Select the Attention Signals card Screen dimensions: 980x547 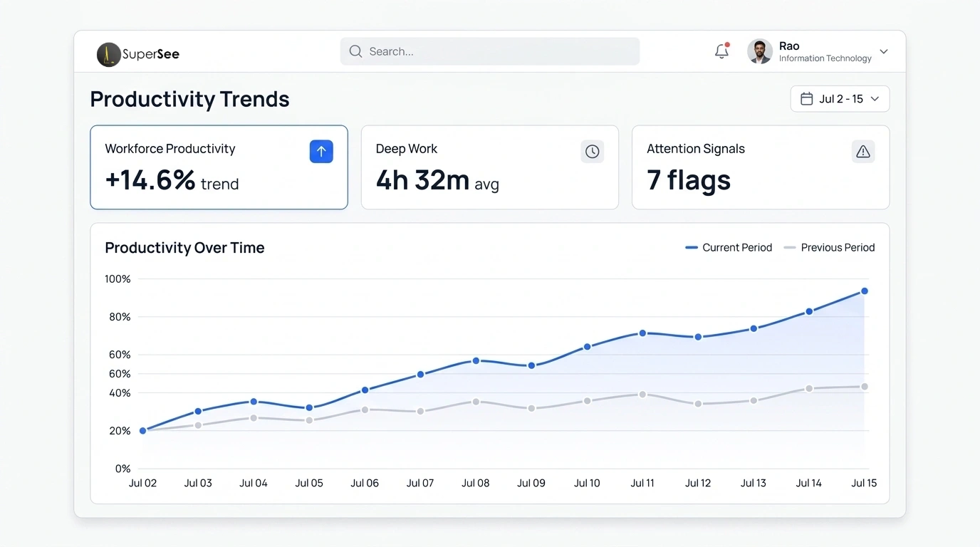tap(761, 167)
